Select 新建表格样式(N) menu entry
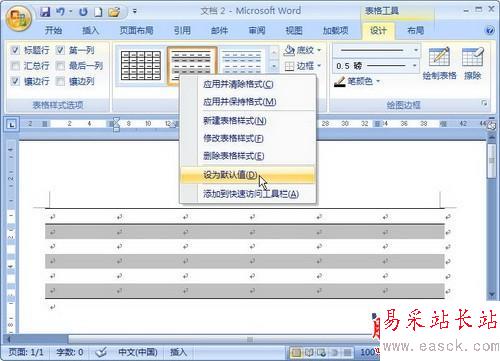This screenshot has width=500, height=361. [x=247, y=121]
